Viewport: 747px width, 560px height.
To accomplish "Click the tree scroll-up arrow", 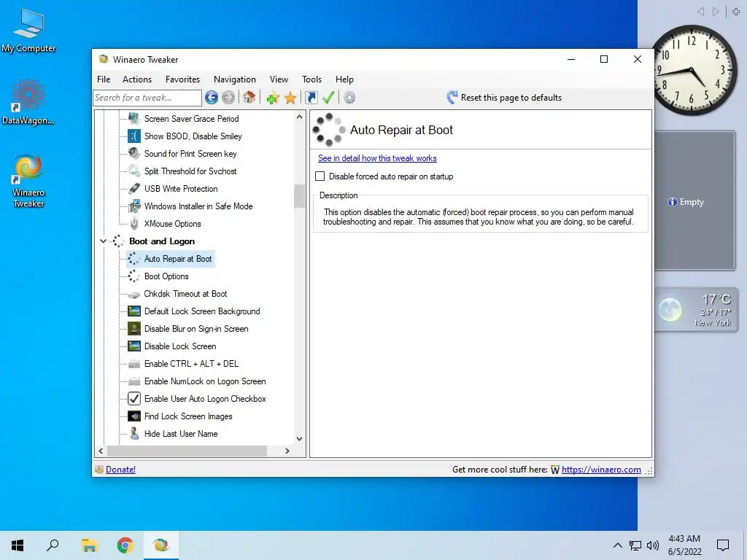I will pos(299,117).
